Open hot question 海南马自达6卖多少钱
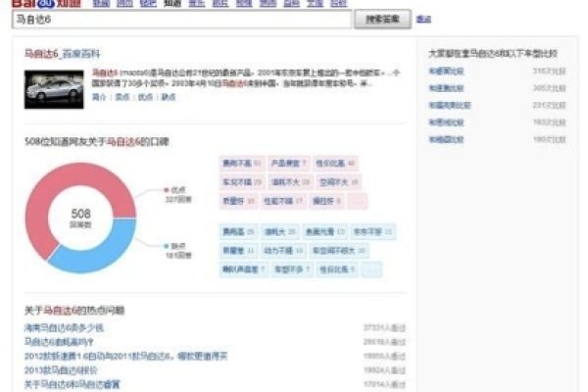588x392 pixels. 64,328
